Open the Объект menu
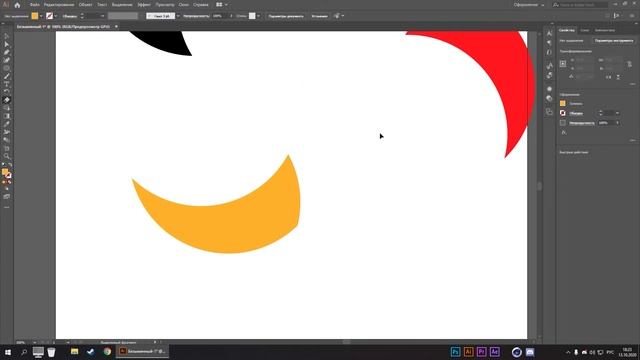 (x=85, y=5)
